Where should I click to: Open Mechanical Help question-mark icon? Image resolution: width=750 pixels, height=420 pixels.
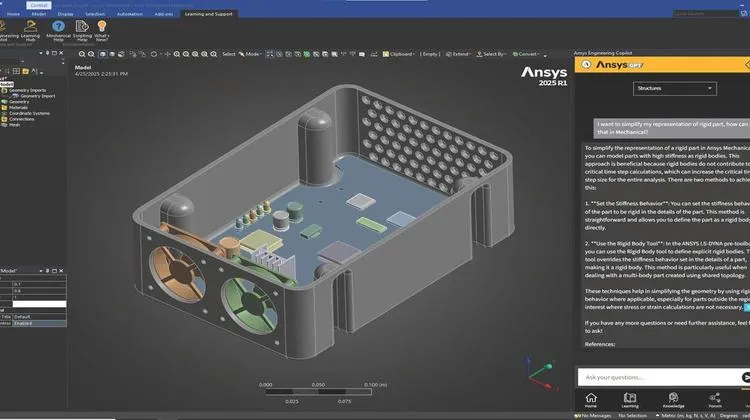click(x=58, y=26)
